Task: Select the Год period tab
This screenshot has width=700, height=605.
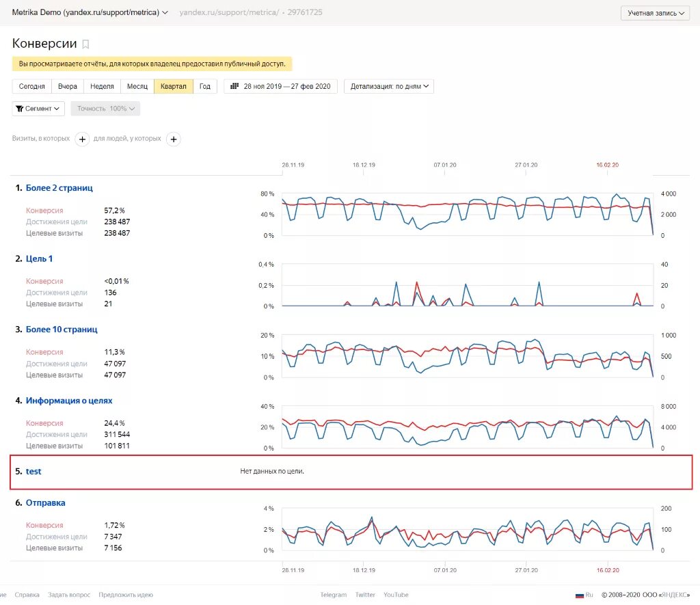Action: [205, 86]
